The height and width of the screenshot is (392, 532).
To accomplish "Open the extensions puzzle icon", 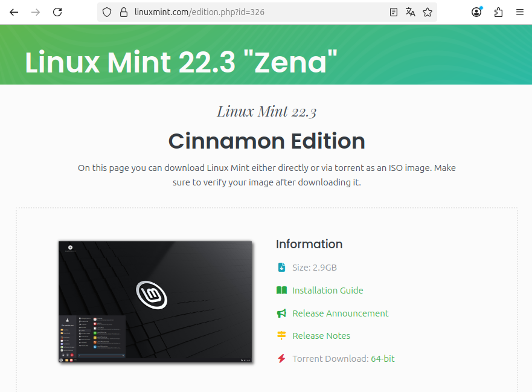I will 498,12.
